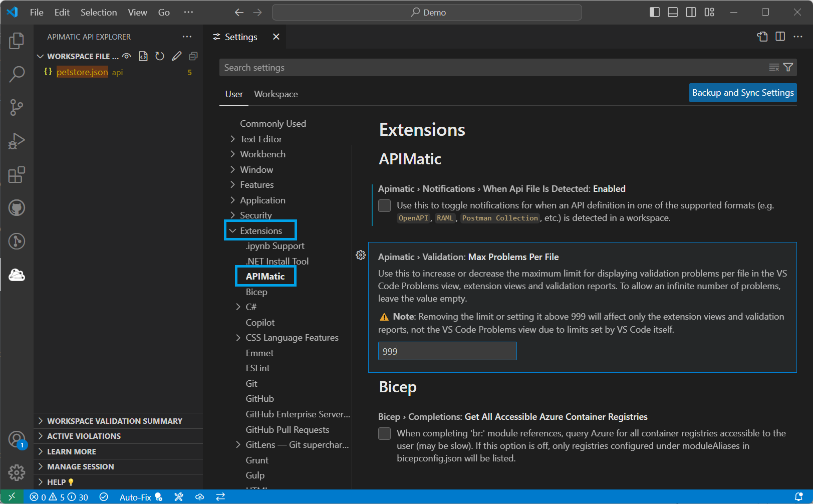
Task: Open the View menu
Action: [x=137, y=13]
